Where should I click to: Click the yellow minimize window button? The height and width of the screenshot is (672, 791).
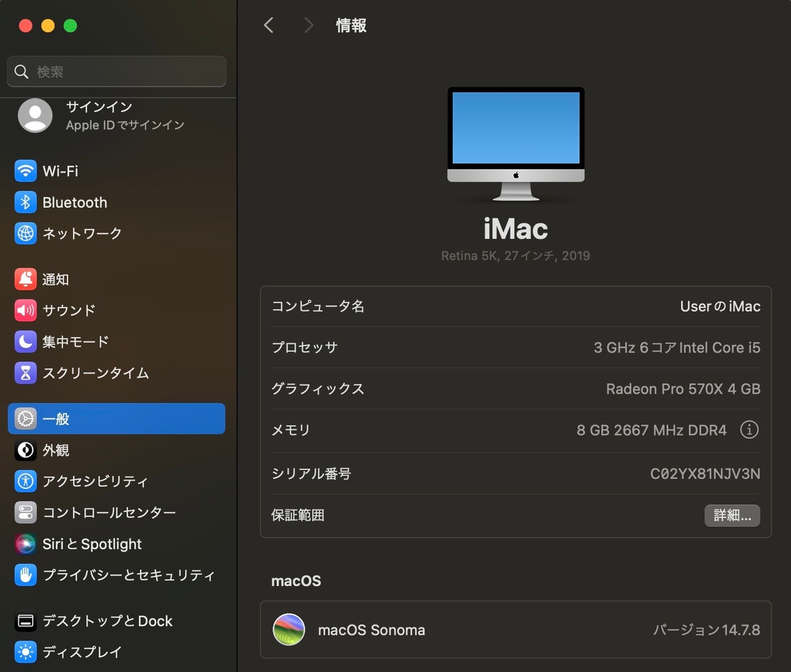click(48, 25)
